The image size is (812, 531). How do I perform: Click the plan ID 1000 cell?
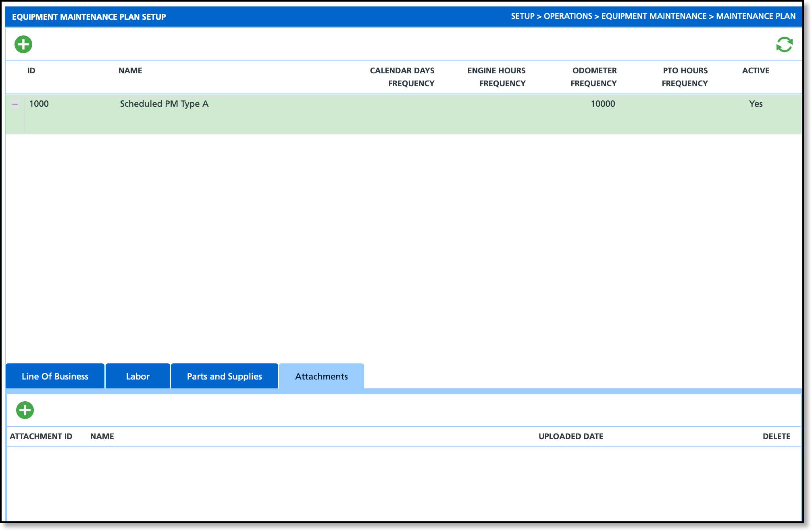(x=39, y=104)
